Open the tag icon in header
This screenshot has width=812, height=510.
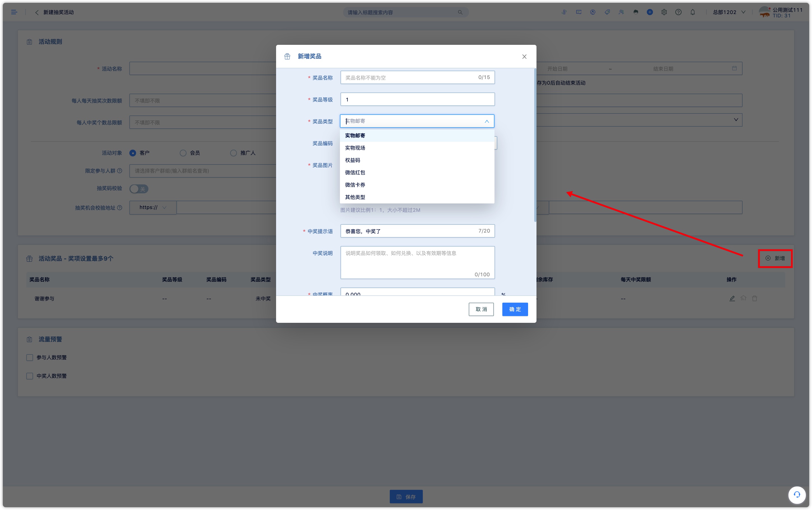[x=607, y=12]
